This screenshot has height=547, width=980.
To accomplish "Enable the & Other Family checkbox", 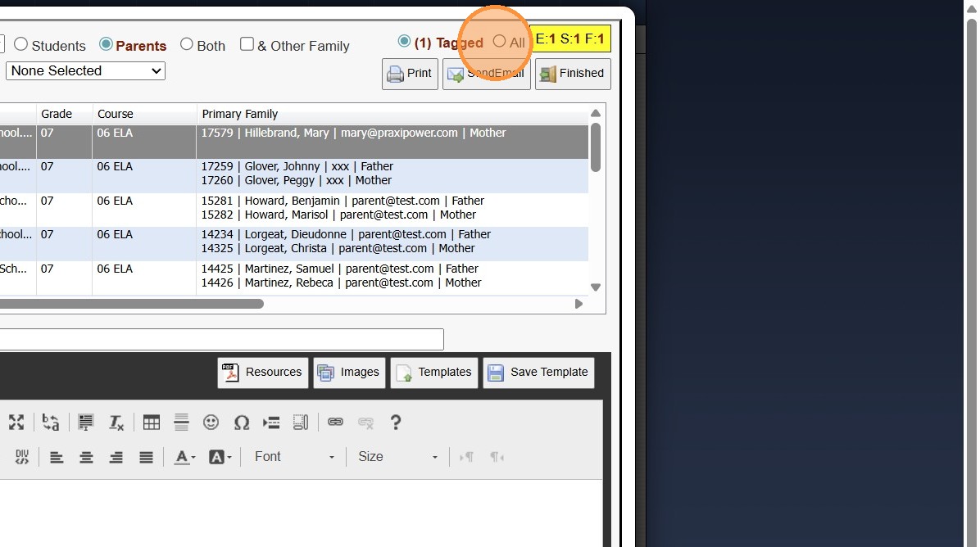I will [247, 44].
